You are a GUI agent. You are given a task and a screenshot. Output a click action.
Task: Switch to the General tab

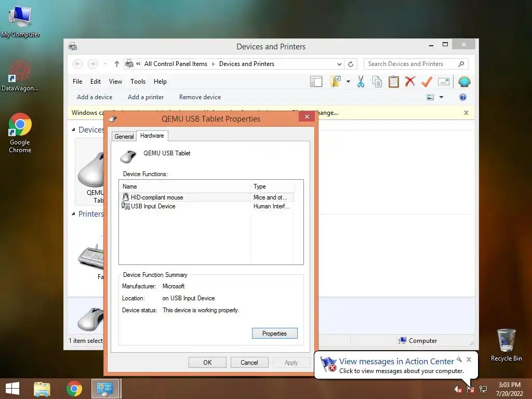[x=124, y=137]
